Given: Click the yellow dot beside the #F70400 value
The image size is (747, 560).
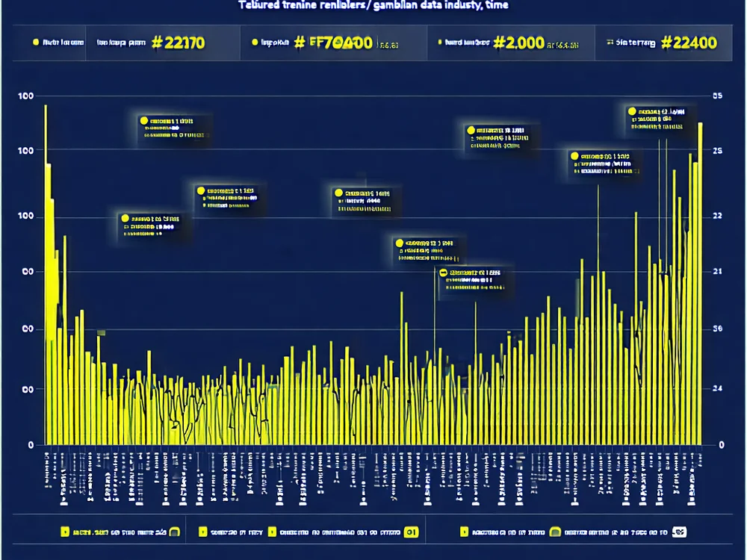Looking at the screenshot, I should point(255,43).
